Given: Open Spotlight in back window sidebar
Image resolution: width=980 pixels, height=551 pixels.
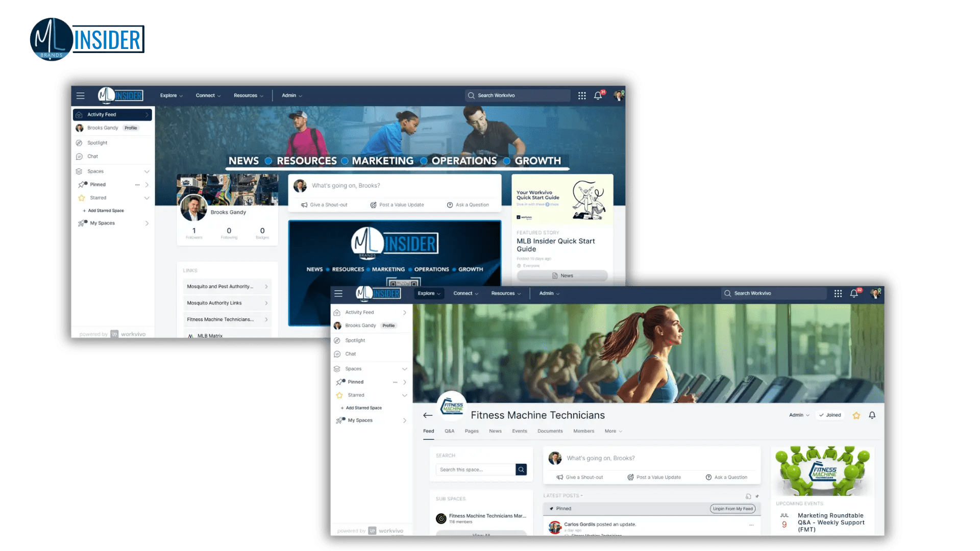Looking at the screenshot, I should (97, 143).
